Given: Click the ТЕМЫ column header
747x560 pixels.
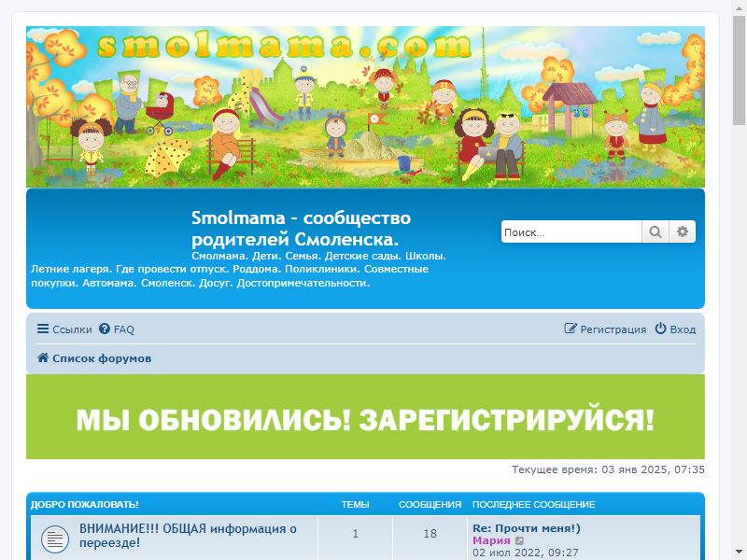Looking at the screenshot, I should pyautogui.click(x=355, y=504).
